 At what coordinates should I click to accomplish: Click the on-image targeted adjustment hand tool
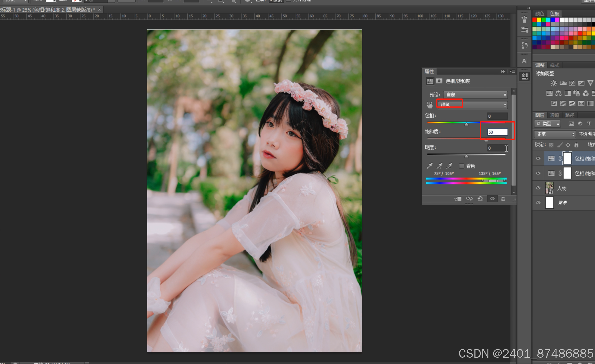coord(429,105)
